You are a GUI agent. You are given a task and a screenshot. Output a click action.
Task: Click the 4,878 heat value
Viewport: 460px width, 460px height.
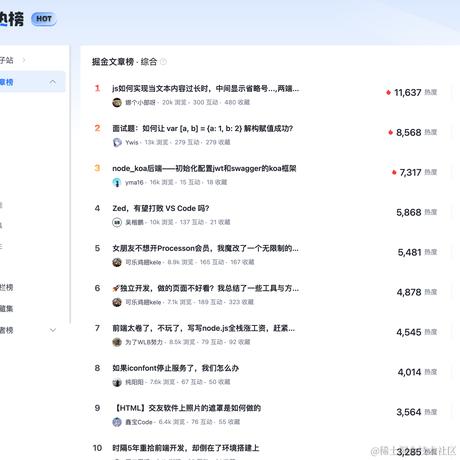409,292
